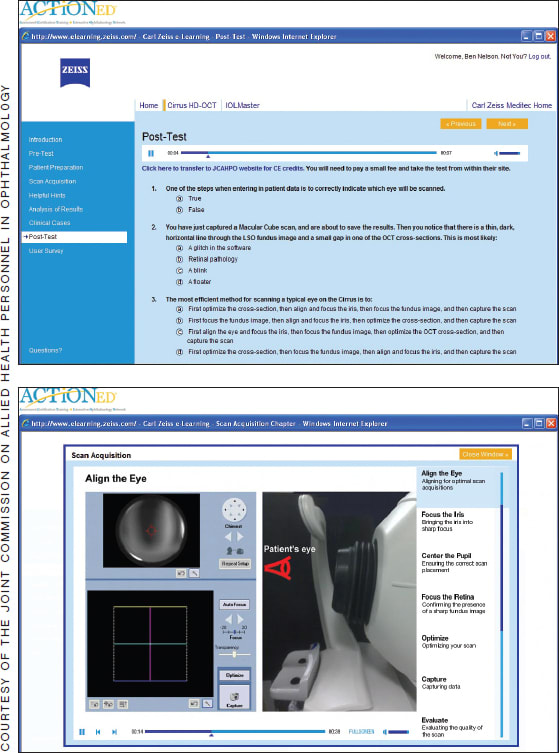Click the Close Window button

[486, 454]
